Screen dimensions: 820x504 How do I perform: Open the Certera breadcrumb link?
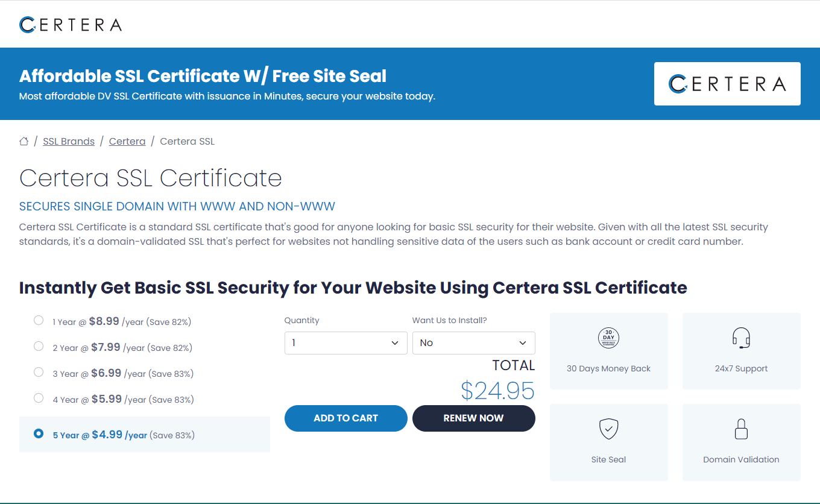[x=127, y=142]
